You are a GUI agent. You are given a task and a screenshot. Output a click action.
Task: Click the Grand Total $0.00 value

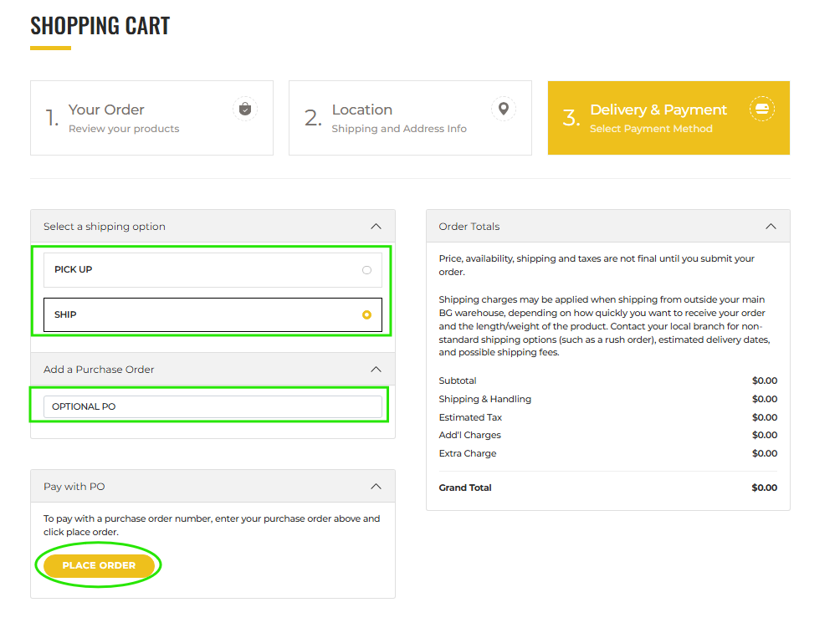[x=765, y=488]
